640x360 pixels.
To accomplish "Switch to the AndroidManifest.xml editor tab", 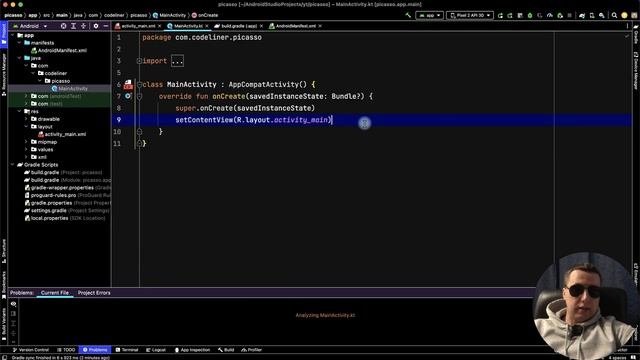I will coord(296,26).
